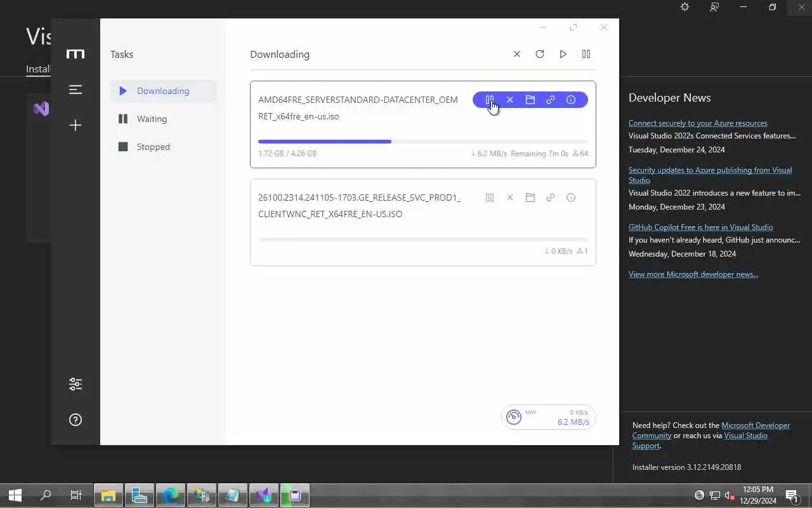
Task: Remove the 26100.2314 CLIENTWNC task
Action: pyautogui.click(x=510, y=197)
